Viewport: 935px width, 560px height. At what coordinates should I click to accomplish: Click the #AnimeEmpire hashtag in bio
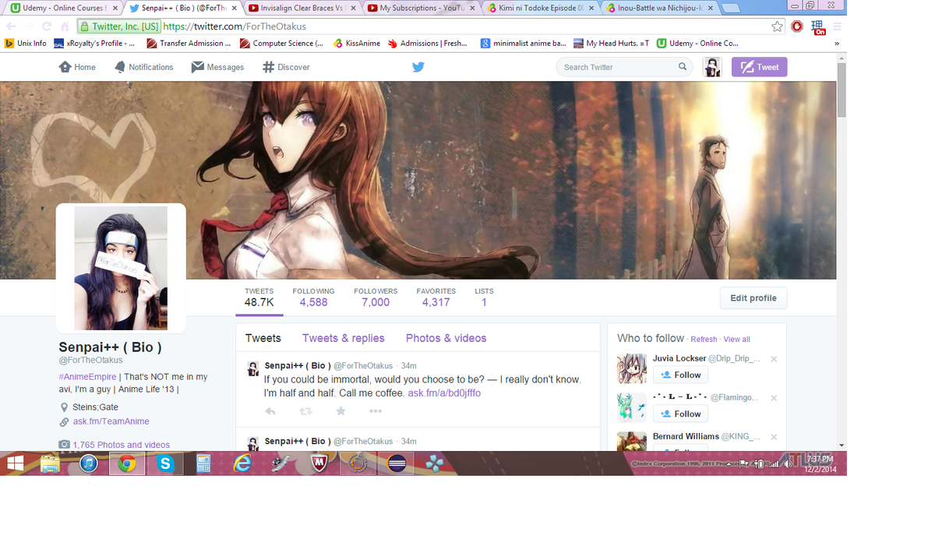[88, 377]
